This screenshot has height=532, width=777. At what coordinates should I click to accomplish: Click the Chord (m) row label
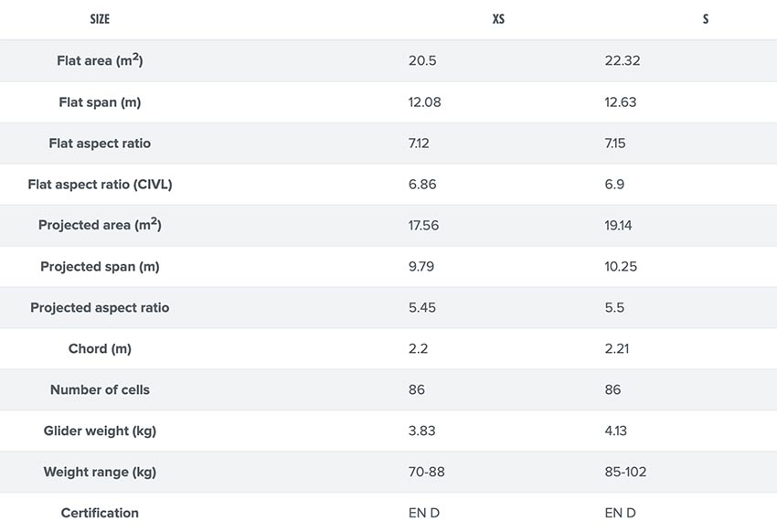100,348
